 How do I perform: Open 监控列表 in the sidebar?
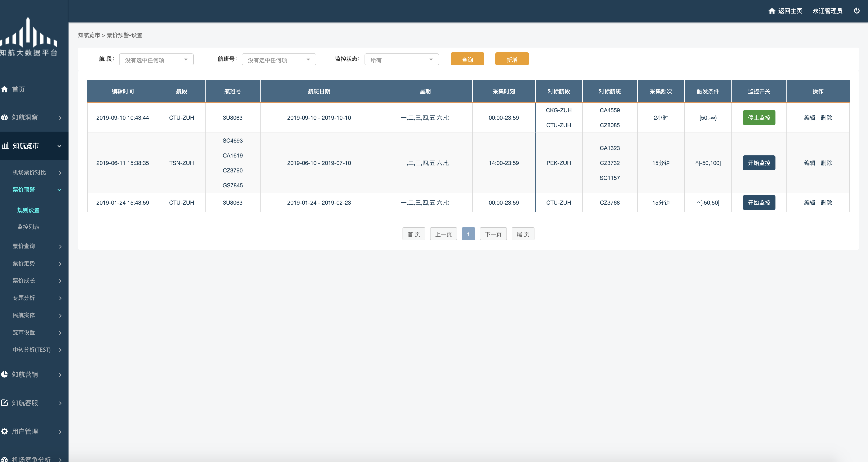pos(28,227)
